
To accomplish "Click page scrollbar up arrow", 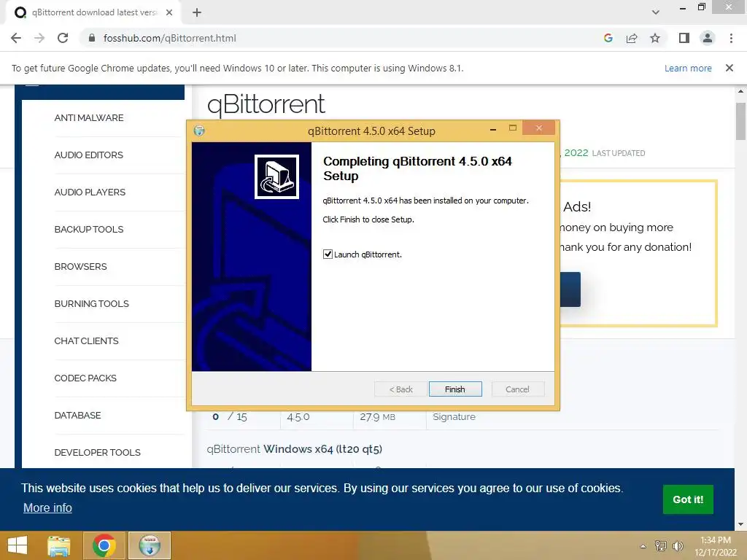I will coord(740,90).
